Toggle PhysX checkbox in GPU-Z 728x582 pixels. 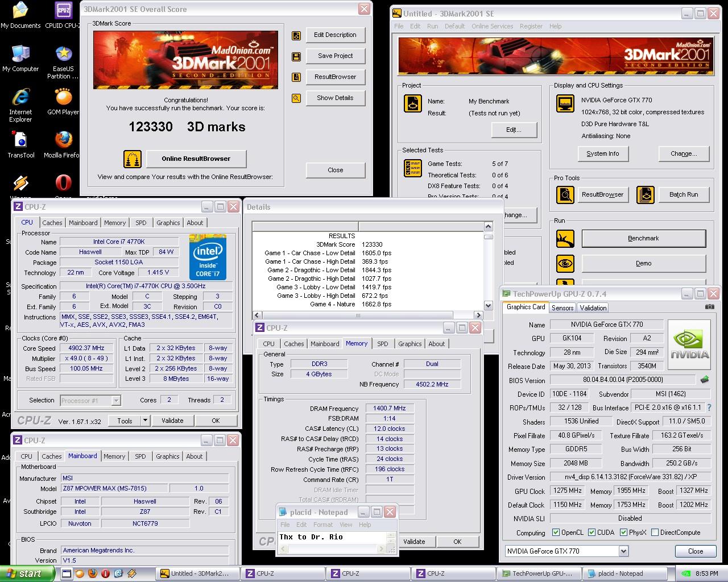click(624, 533)
